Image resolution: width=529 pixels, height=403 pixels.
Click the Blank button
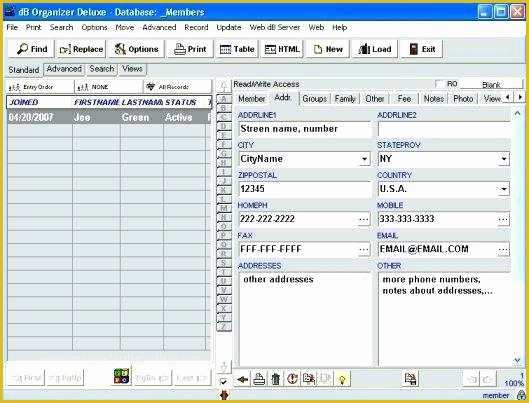click(x=491, y=84)
